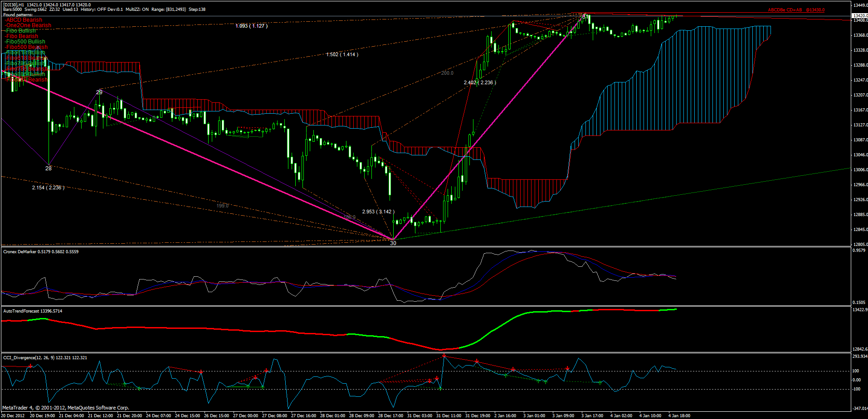The height and width of the screenshot is (419, 868).
Task: Click the CCI scale value '0.00'
Action: (857, 380)
